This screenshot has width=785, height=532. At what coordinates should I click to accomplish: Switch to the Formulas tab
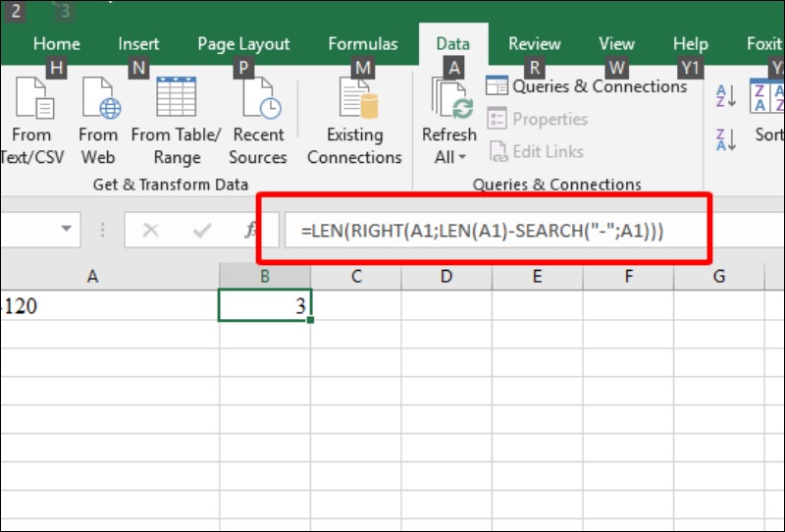coord(363,44)
